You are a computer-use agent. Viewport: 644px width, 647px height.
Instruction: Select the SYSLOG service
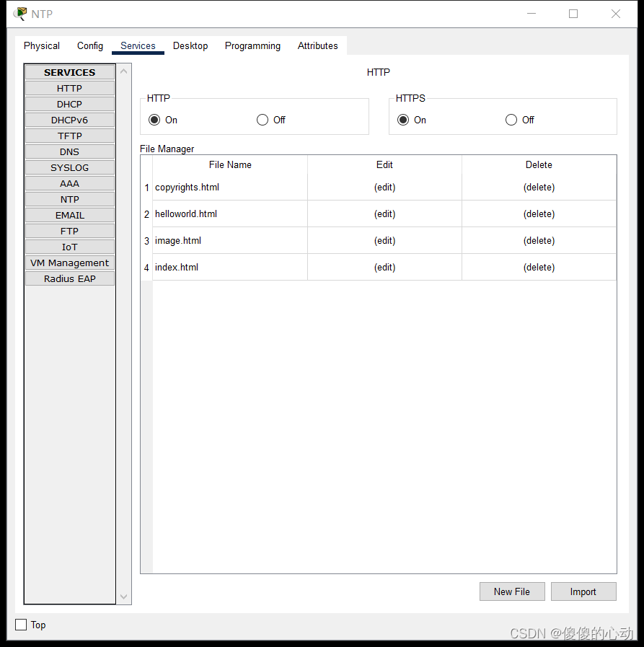pyautogui.click(x=69, y=167)
